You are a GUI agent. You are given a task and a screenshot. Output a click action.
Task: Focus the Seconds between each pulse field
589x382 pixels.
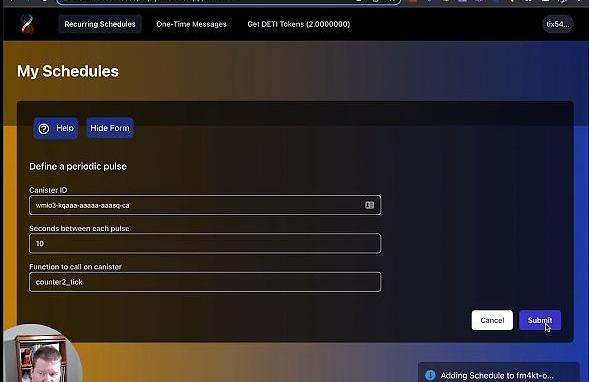coord(205,243)
